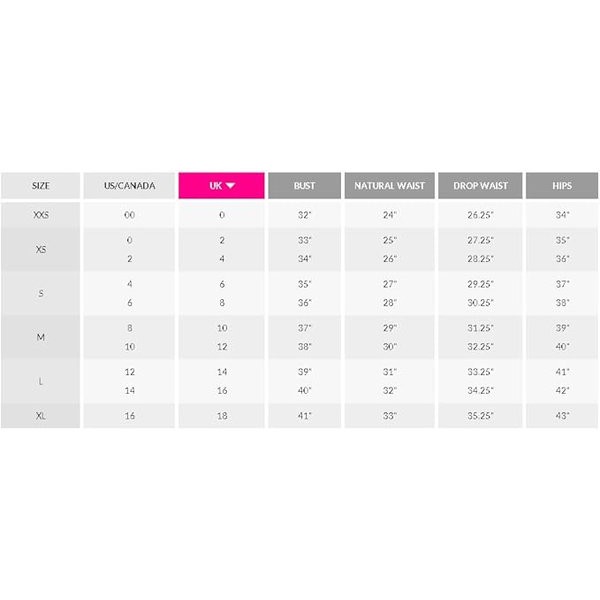Image resolution: width=600 pixels, height=600 pixels.
Task: Click the S size row label
Action: pyautogui.click(x=41, y=293)
